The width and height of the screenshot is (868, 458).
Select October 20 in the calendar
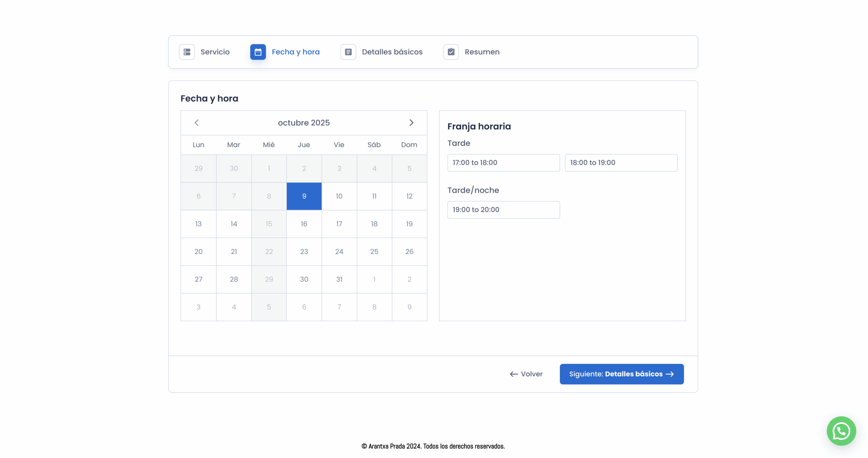[x=198, y=251]
